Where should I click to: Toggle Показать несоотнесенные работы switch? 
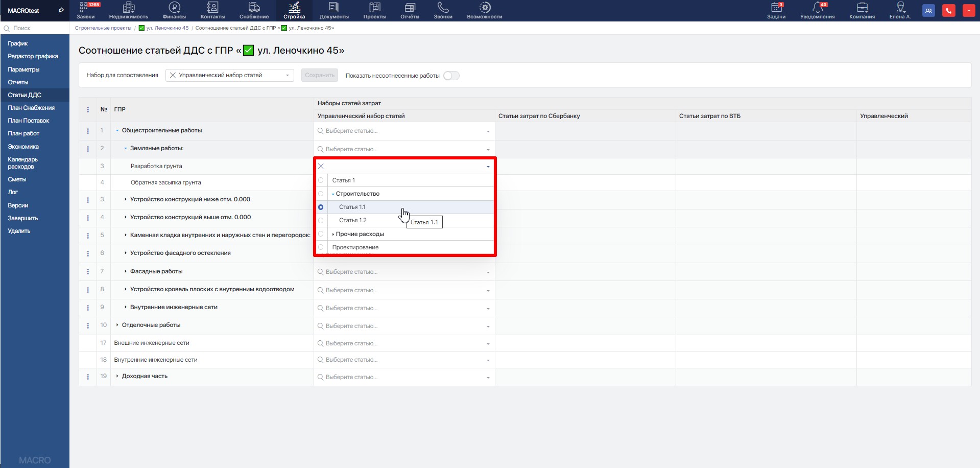pos(451,76)
